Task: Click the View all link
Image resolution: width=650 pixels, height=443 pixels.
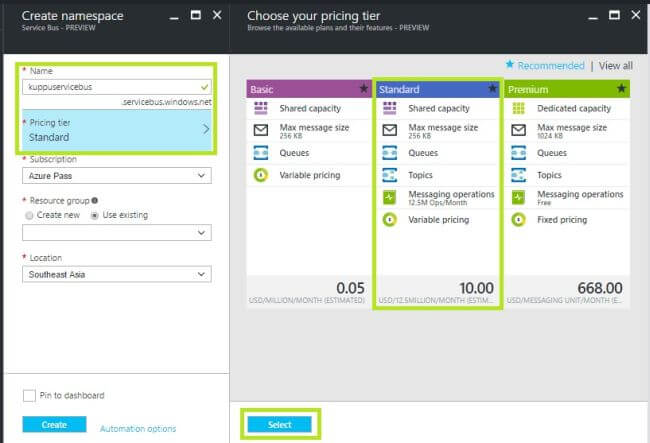Action: (616, 65)
